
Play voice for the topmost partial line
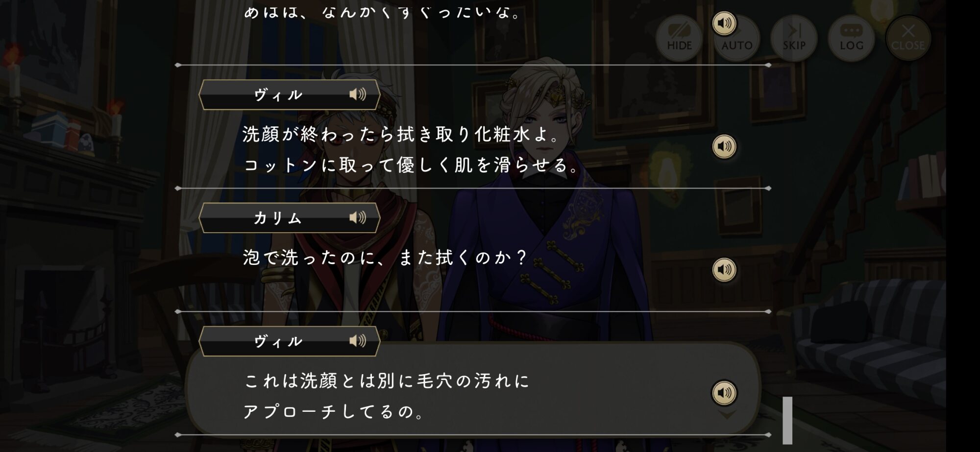coord(724,23)
